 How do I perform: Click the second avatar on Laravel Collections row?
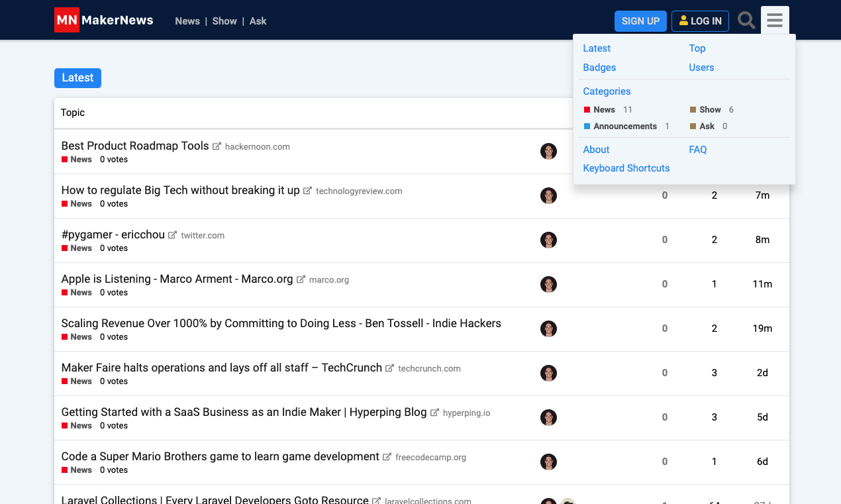pos(568,501)
